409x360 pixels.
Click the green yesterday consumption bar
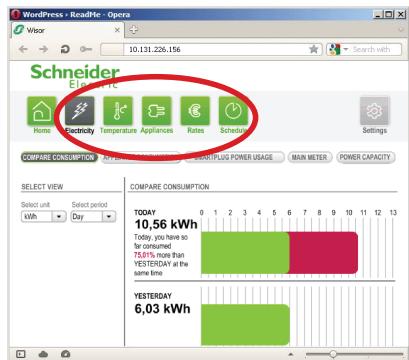(245, 325)
